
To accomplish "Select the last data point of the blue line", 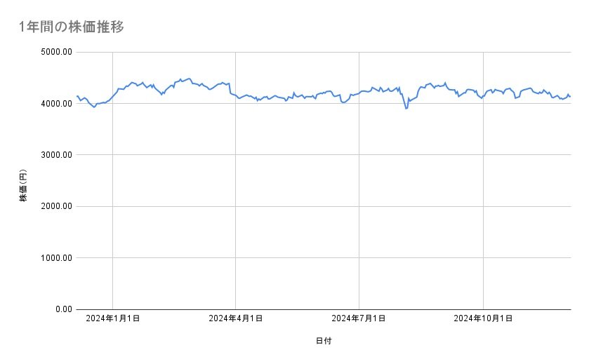I will point(570,96).
